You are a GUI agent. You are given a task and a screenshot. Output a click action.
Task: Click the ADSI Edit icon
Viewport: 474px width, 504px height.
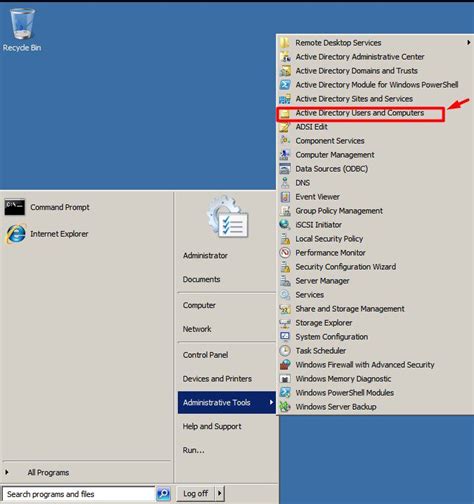pos(285,127)
